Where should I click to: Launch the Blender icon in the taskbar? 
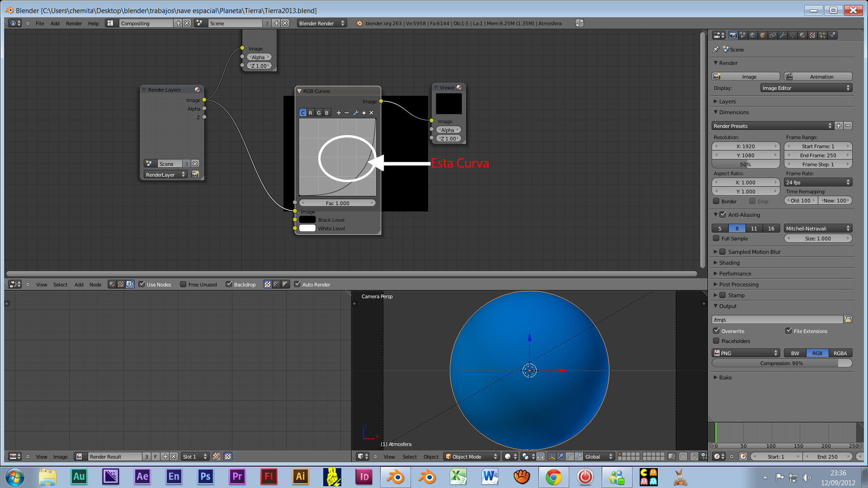396,477
